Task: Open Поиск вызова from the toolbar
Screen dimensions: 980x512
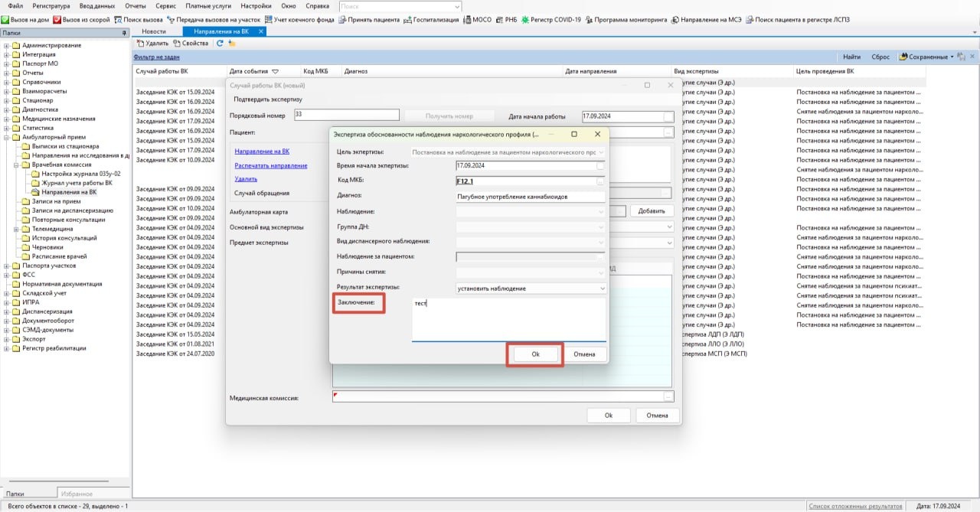Action: [x=116, y=19]
